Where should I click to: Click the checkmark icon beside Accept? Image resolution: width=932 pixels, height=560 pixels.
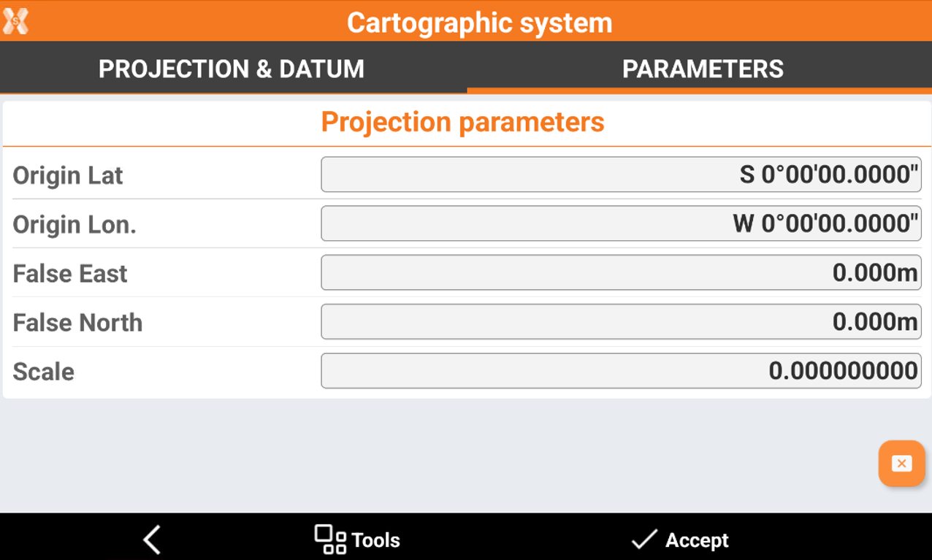[x=643, y=540]
